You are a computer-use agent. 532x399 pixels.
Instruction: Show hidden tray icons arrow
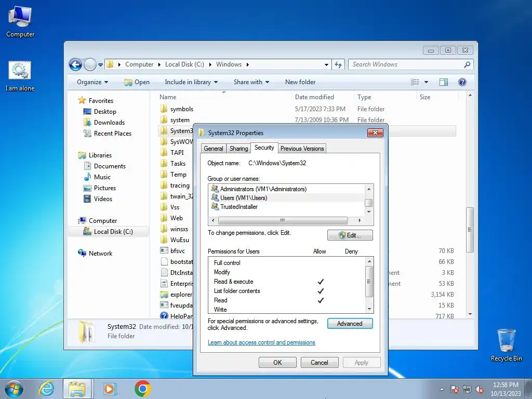(442, 390)
